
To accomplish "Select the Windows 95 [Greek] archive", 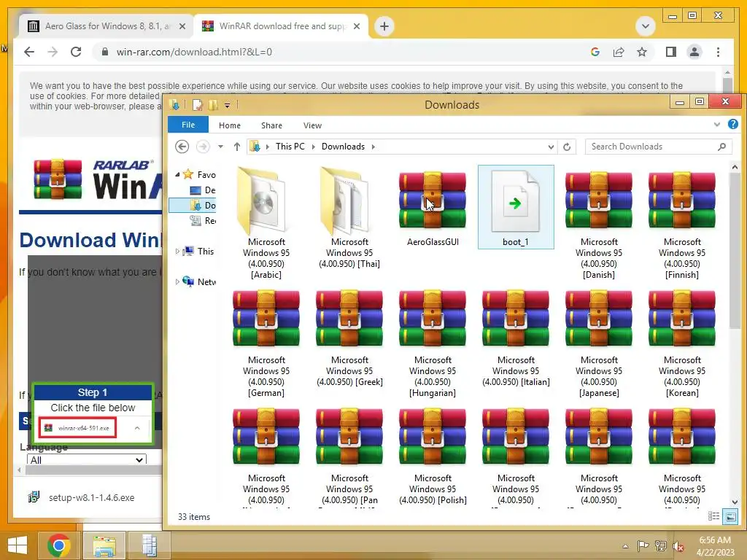I will [x=349, y=338].
